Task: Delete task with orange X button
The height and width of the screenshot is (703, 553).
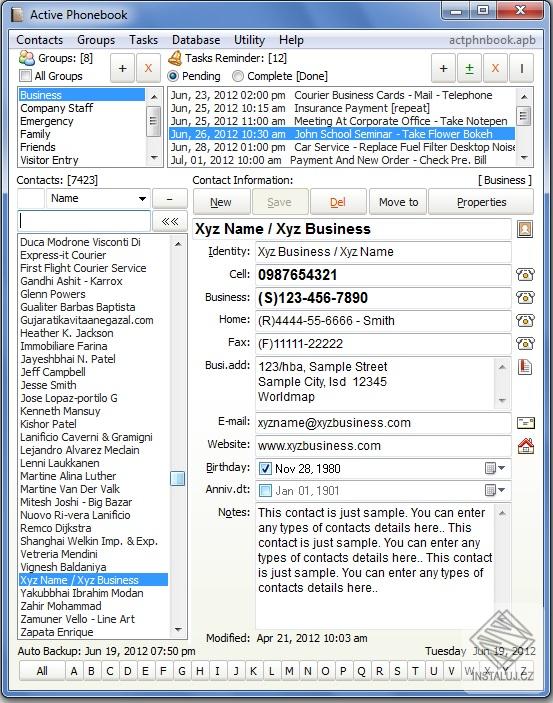Action: pos(495,69)
